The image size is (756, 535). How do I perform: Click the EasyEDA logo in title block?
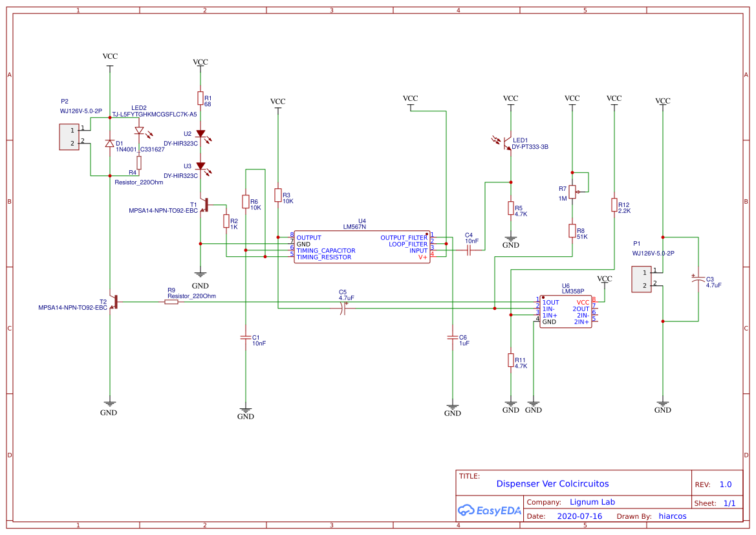490,510
